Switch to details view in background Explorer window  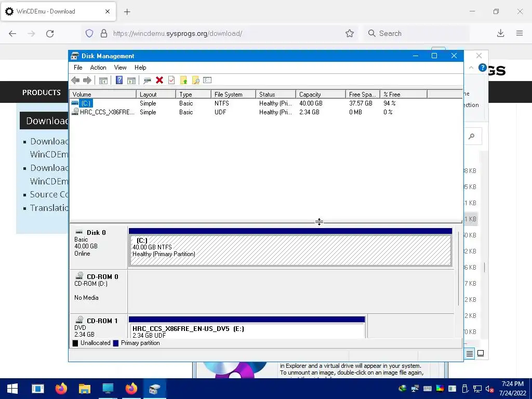point(470,353)
